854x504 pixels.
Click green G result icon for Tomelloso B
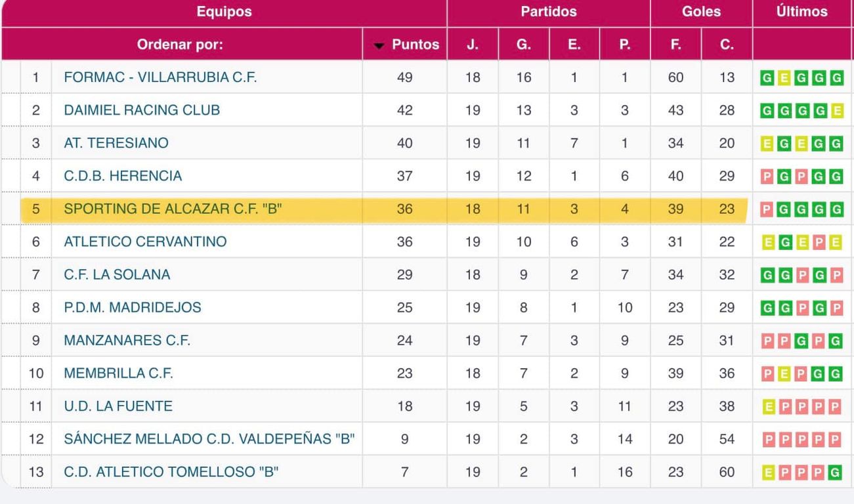(x=836, y=472)
